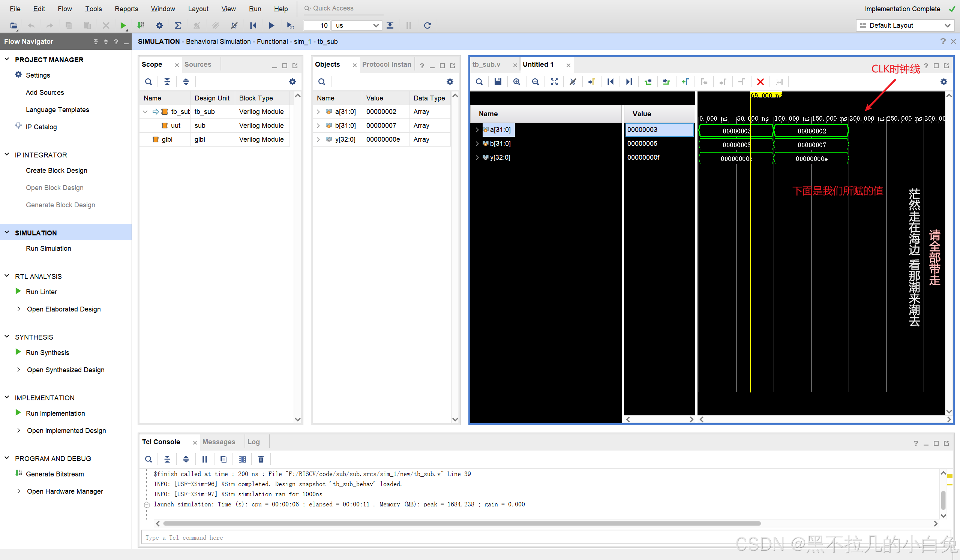
Task: Click Zoom In icon in waveform toolbar
Action: tap(517, 82)
